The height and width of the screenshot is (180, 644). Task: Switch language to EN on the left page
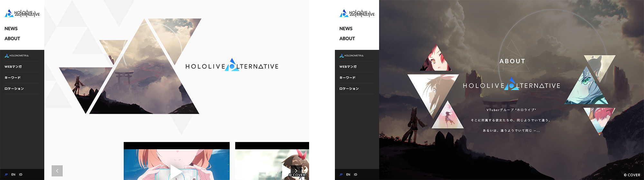[x=13, y=175]
